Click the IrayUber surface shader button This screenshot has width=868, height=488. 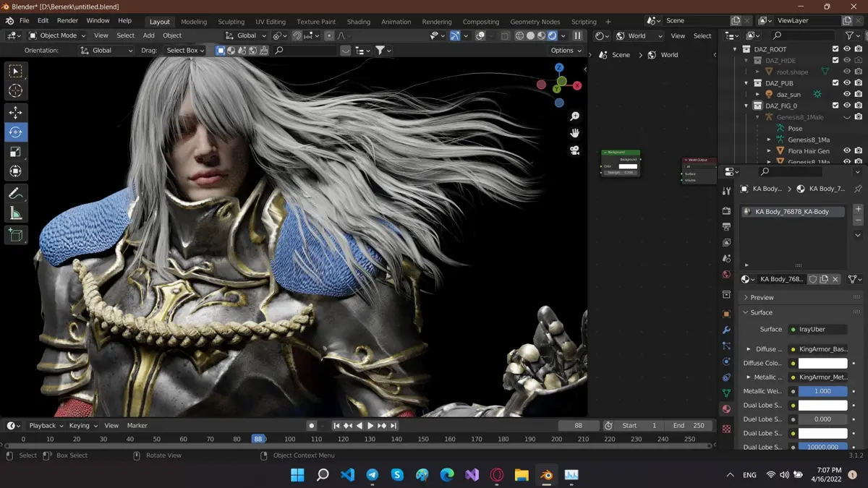(817, 329)
